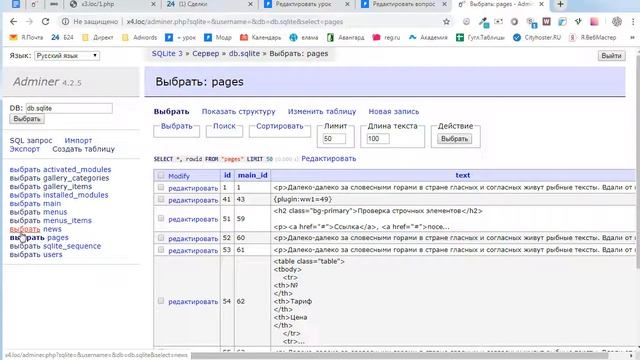Open the Импорт link
Screen dimensions: 640x360
coord(78,140)
